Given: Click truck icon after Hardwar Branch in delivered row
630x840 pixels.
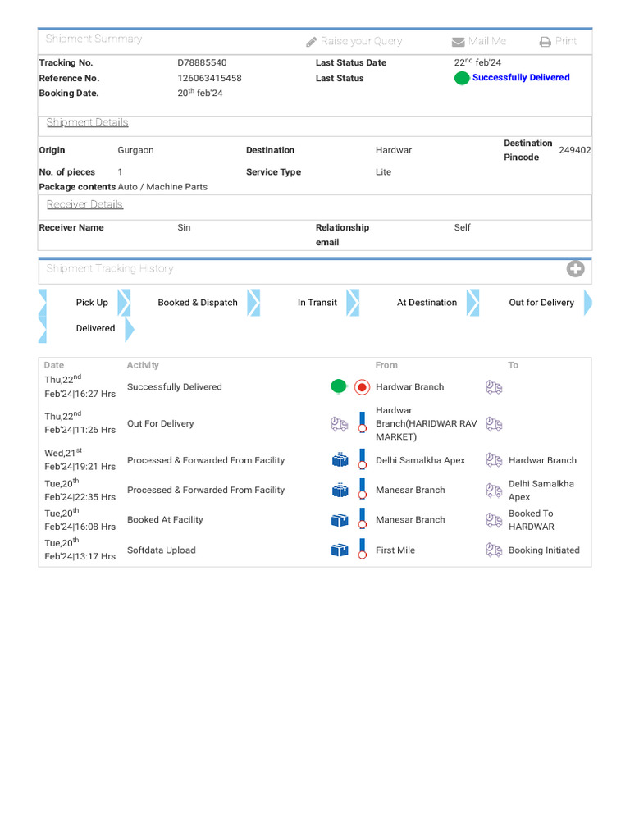Looking at the screenshot, I should (x=493, y=387).
